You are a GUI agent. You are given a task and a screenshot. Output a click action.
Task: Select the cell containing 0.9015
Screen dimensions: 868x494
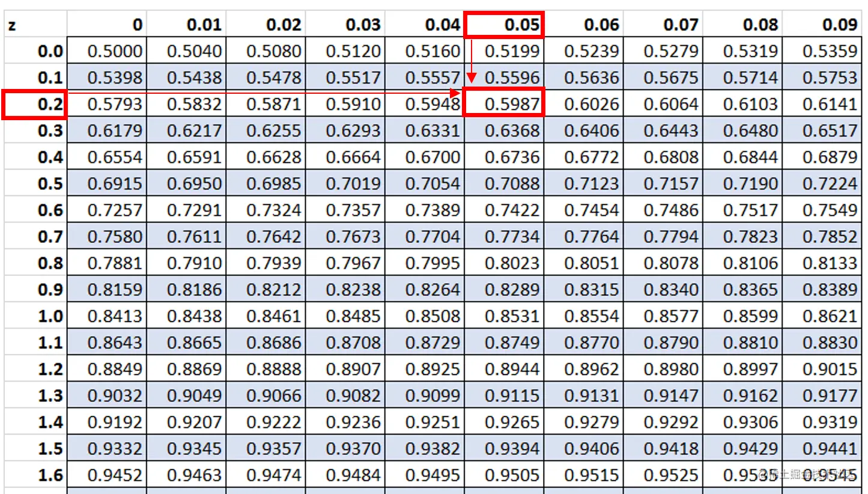(x=823, y=368)
